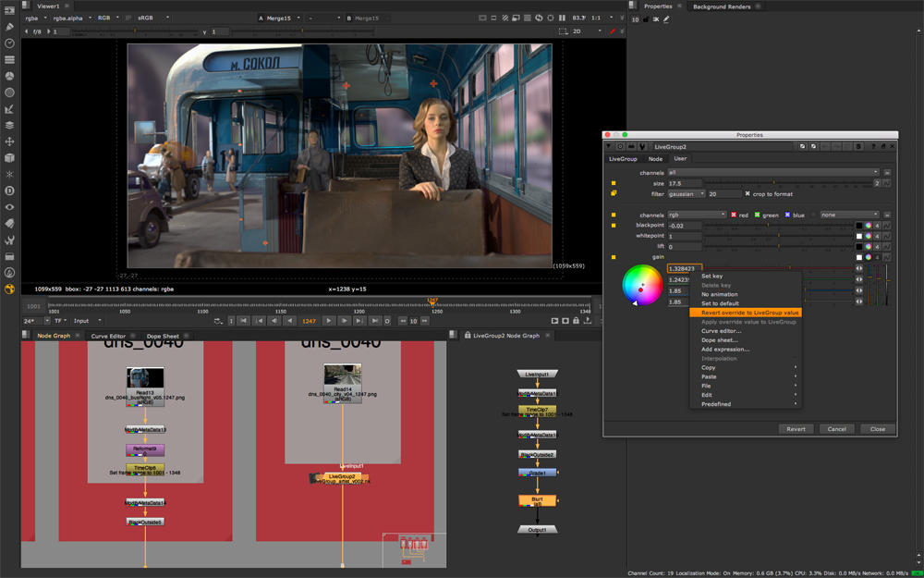This screenshot has height=578, width=924.
Task: Click the refresh icon in viewer toolbar
Action: tap(539, 18)
